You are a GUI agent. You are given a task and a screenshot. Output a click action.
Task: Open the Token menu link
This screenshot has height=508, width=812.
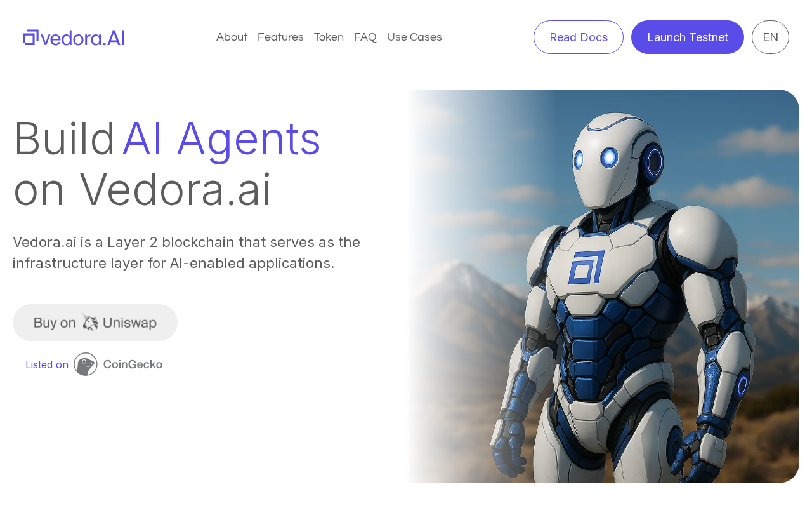coord(329,37)
